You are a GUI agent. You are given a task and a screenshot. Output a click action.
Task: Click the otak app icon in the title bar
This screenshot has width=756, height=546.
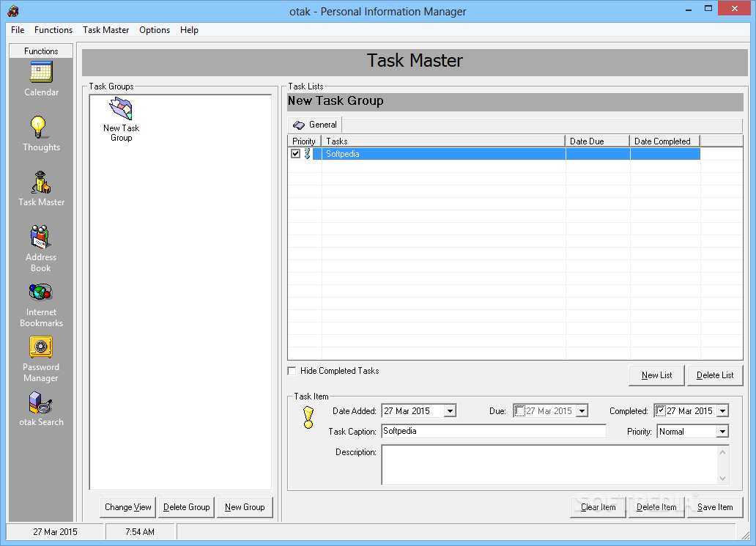coord(13,10)
